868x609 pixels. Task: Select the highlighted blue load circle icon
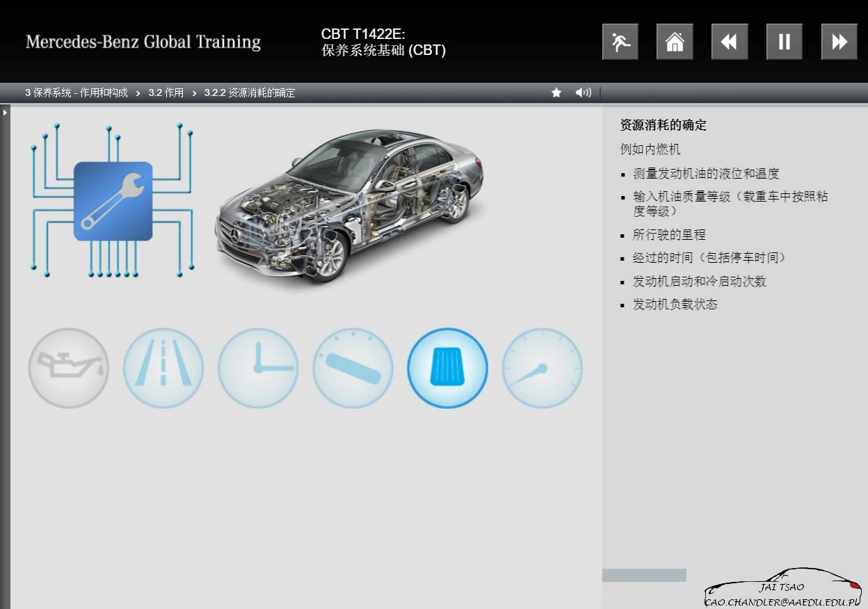coord(447,368)
